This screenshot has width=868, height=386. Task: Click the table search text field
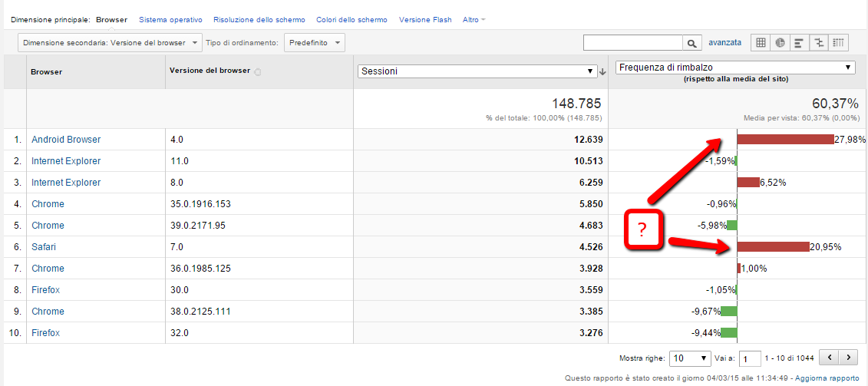(x=632, y=43)
